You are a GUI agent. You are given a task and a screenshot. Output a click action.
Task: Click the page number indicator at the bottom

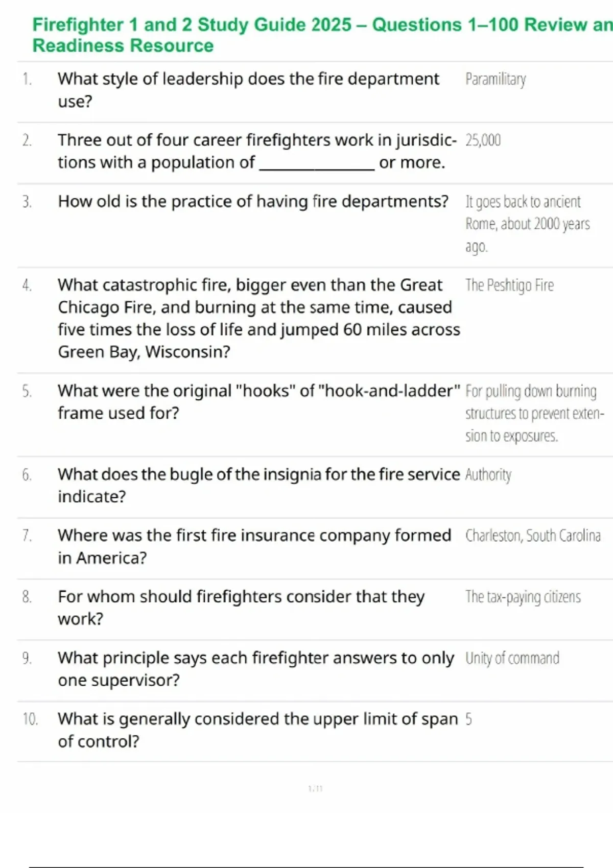pyautogui.click(x=315, y=789)
